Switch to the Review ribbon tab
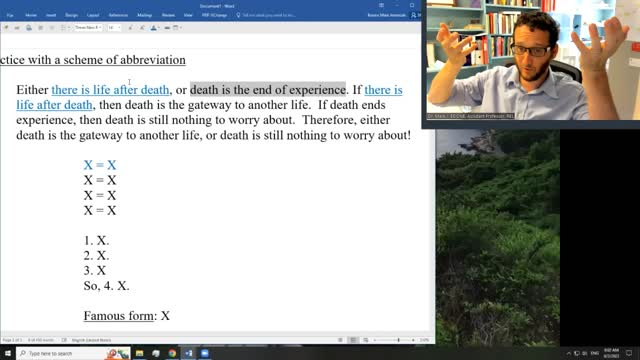 tap(168, 15)
